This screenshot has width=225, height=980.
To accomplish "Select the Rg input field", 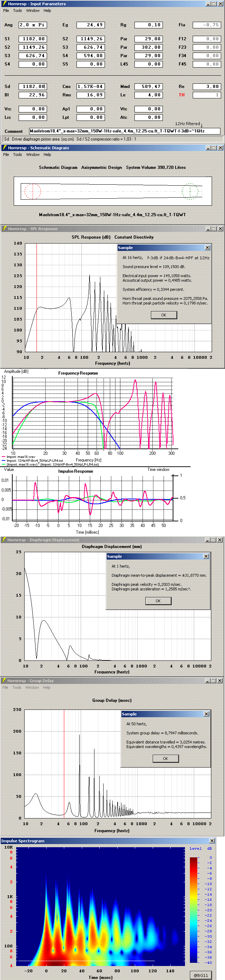I will pos(148,25).
